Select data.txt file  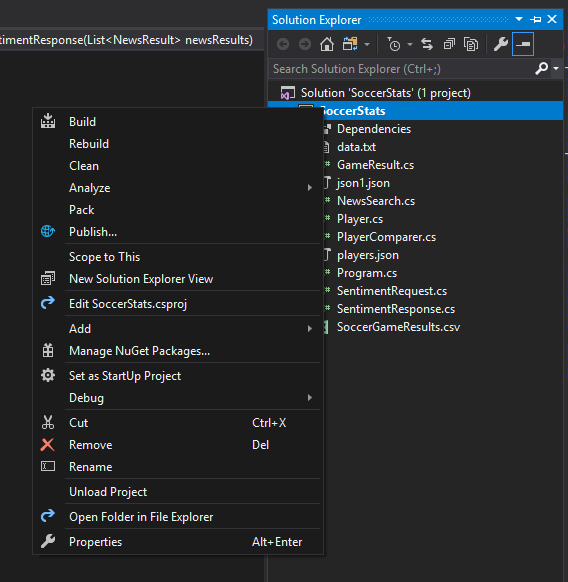pos(356,147)
